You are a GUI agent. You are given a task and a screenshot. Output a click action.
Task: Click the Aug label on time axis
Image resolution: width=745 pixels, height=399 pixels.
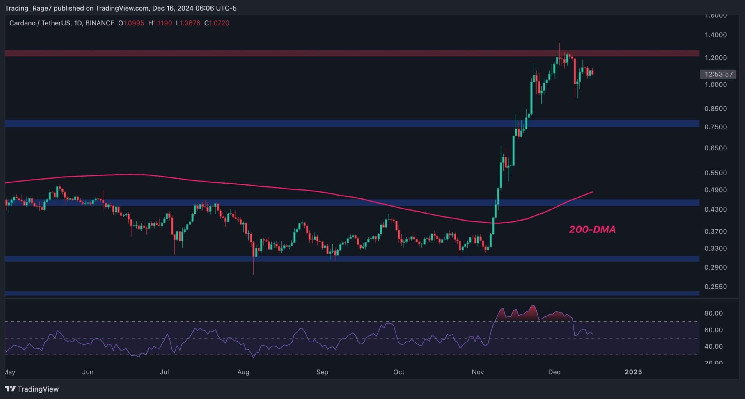(243, 372)
